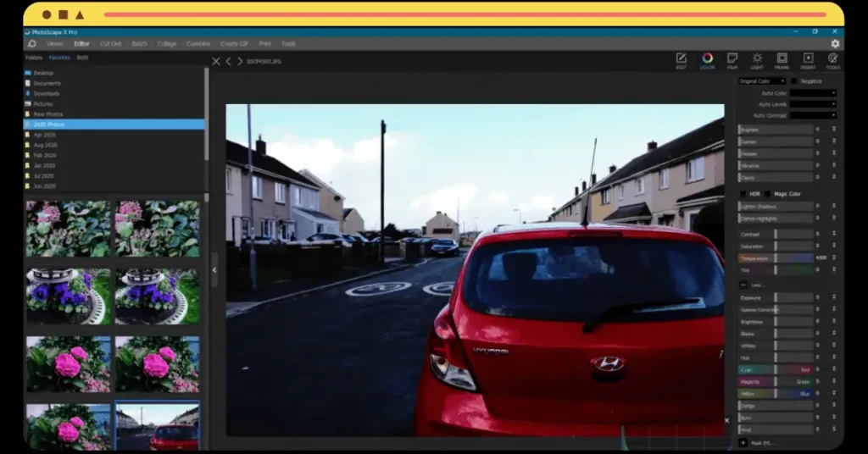Open the Insert panel icon
The width and height of the screenshot is (868, 454).
(808, 60)
